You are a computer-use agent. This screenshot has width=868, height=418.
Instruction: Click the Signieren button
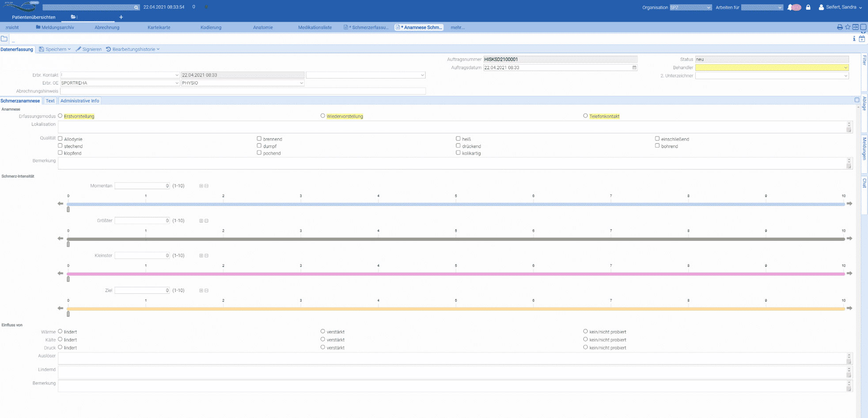tap(89, 49)
